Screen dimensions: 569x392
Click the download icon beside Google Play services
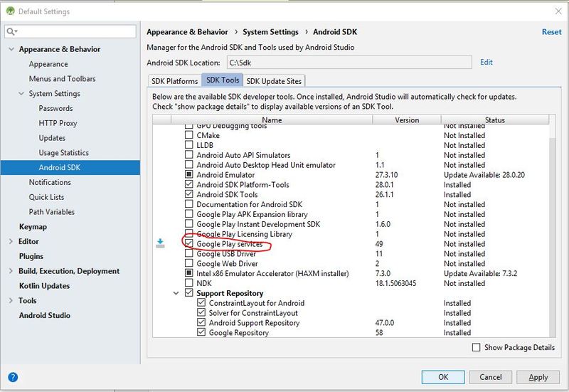click(160, 243)
